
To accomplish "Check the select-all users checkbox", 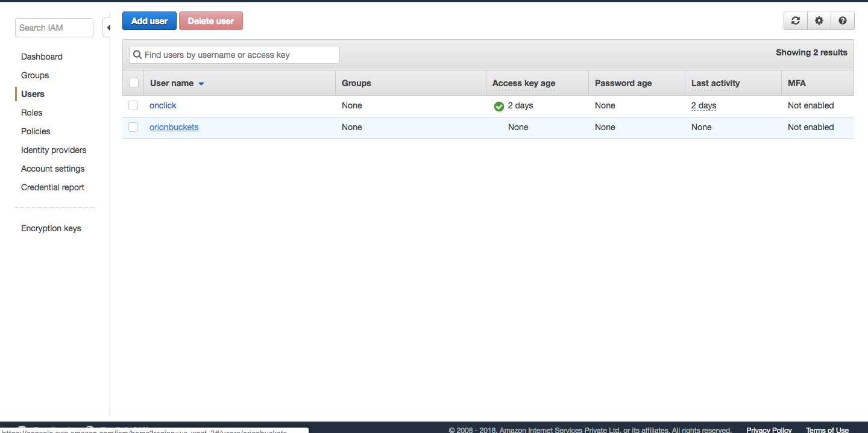I will [133, 83].
